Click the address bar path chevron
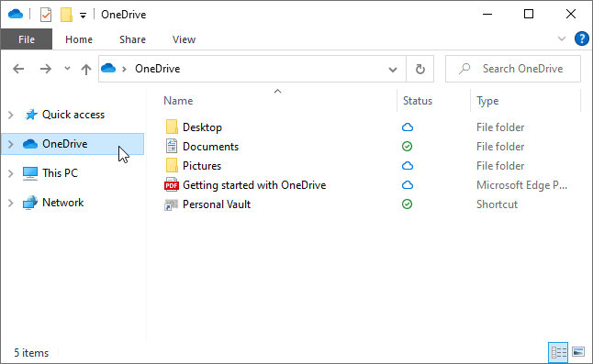Image resolution: width=593 pixels, height=364 pixels. pos(124,69)
